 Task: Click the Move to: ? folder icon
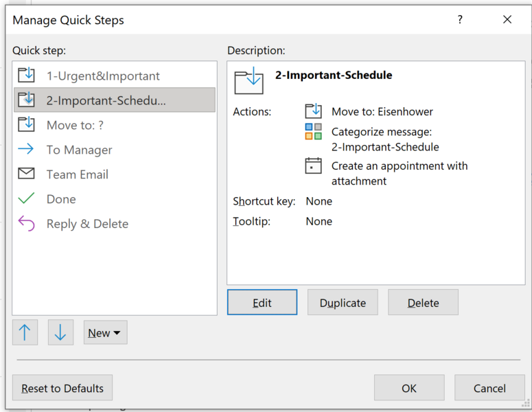(x=26, y=125)
